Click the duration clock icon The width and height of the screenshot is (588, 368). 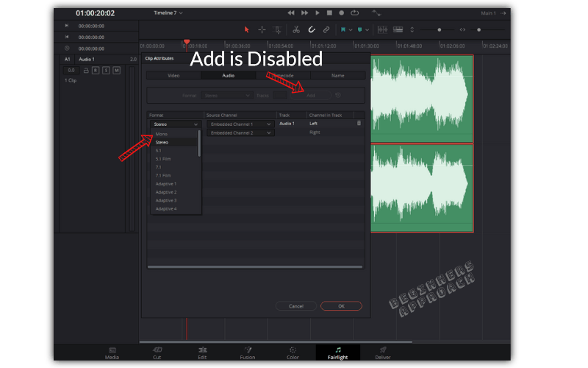point(67,49)
